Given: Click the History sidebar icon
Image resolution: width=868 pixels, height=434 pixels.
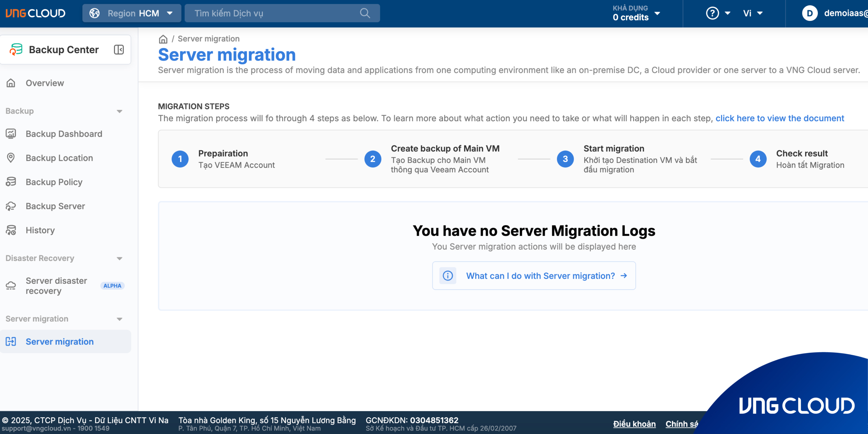Looking at the screenshot, I should point(11,230).
